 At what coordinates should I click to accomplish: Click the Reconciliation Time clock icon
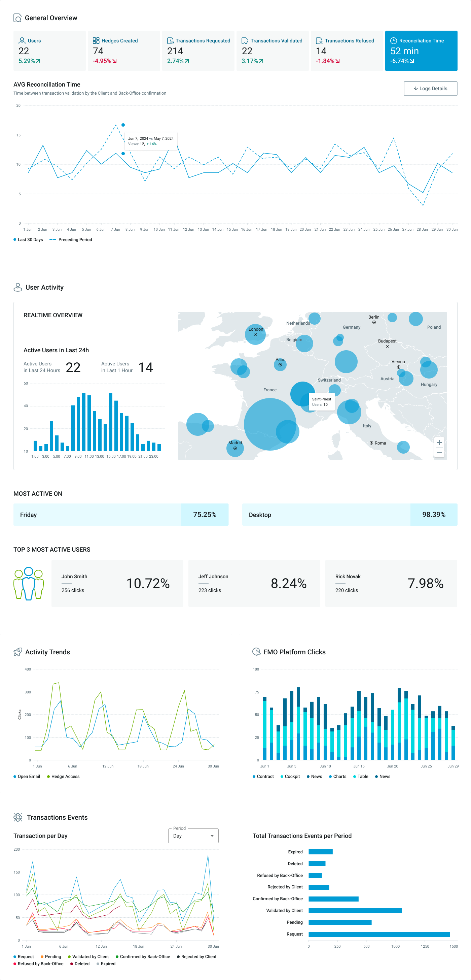pyautogui.click(x=393, y=41)
